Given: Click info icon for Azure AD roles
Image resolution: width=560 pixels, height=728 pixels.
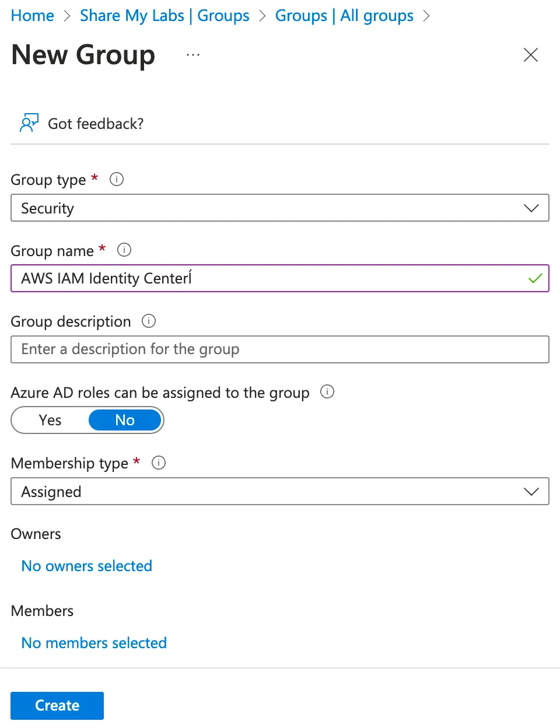Looking at the screenshot, I should pos(327,392).
